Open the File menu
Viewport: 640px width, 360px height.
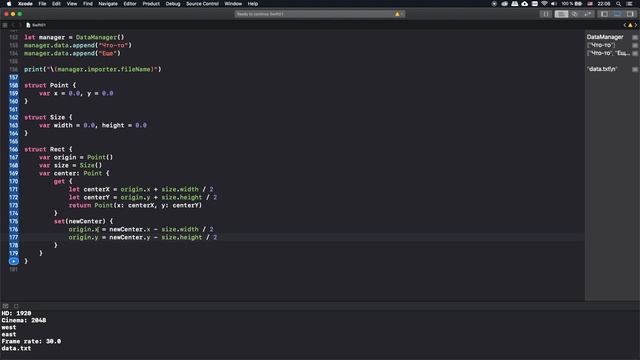42,4
